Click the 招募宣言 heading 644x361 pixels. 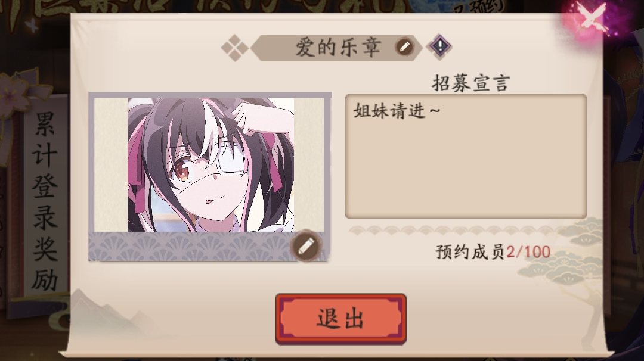point(470,83)
